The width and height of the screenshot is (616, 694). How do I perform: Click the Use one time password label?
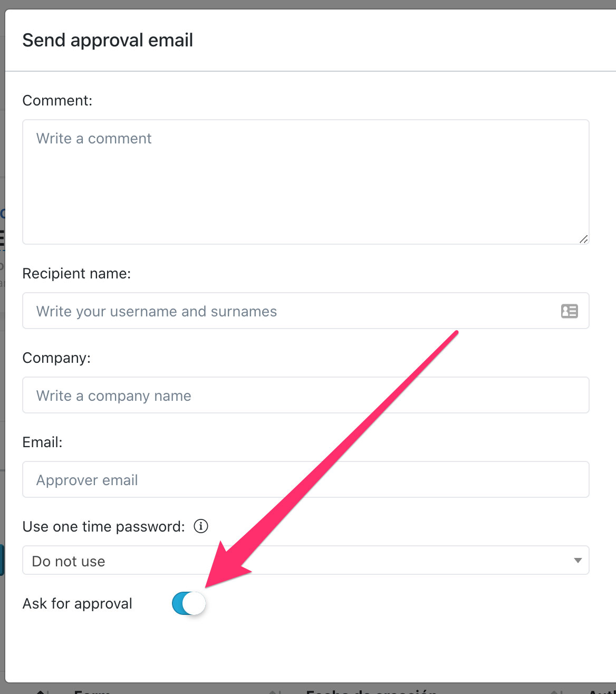point(103,526)
